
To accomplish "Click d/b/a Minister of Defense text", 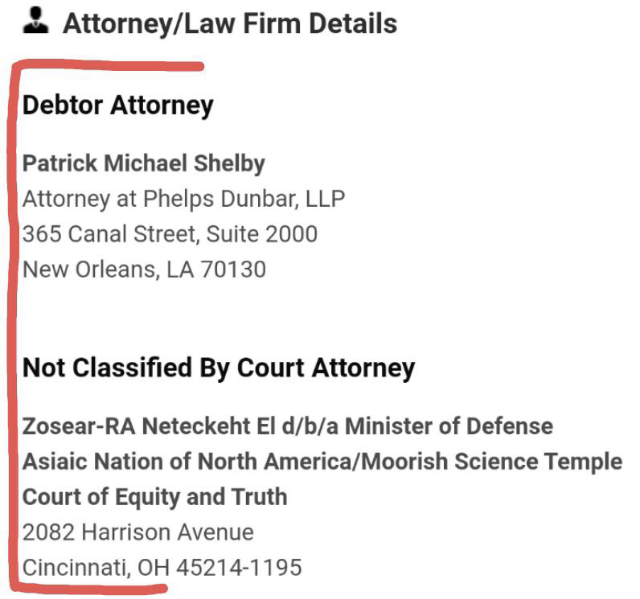I will point(418,426).
